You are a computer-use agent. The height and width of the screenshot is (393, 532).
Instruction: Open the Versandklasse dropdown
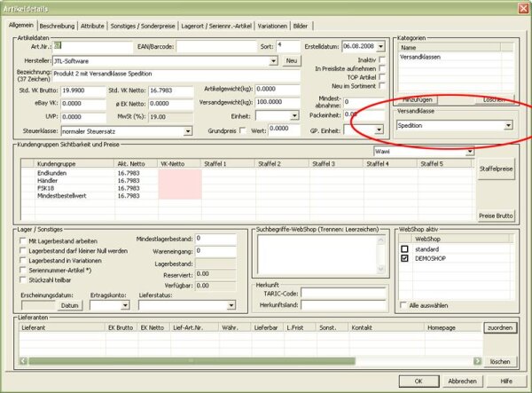pos(508,125)
